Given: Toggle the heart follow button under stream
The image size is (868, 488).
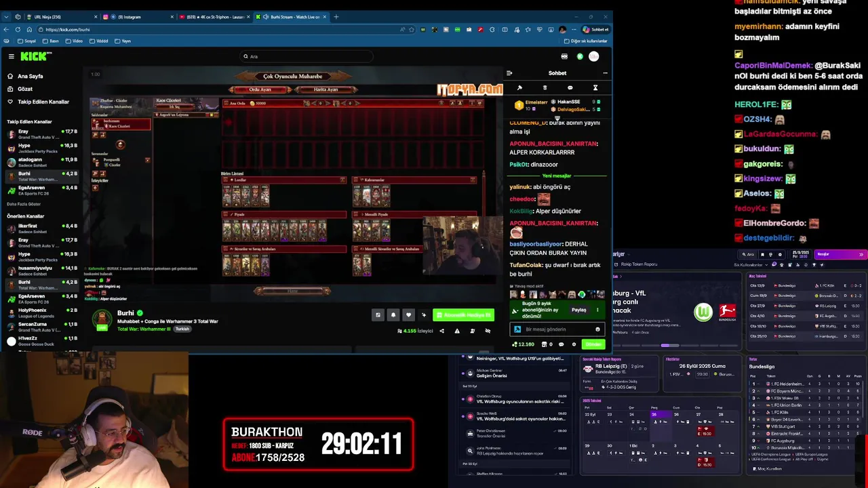Looking at the screenshot, I should click(x=408, y=315).
